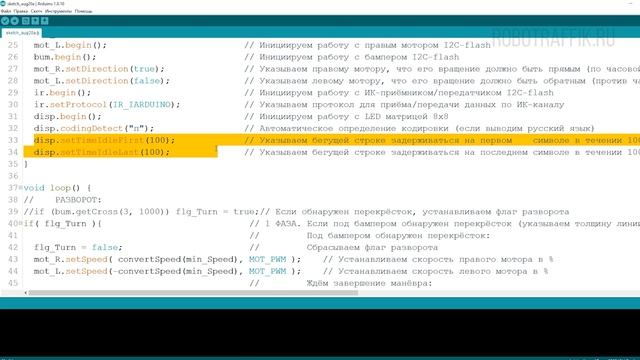Open the Инструменты menu
Screen dimensions: 640x360
58,11
